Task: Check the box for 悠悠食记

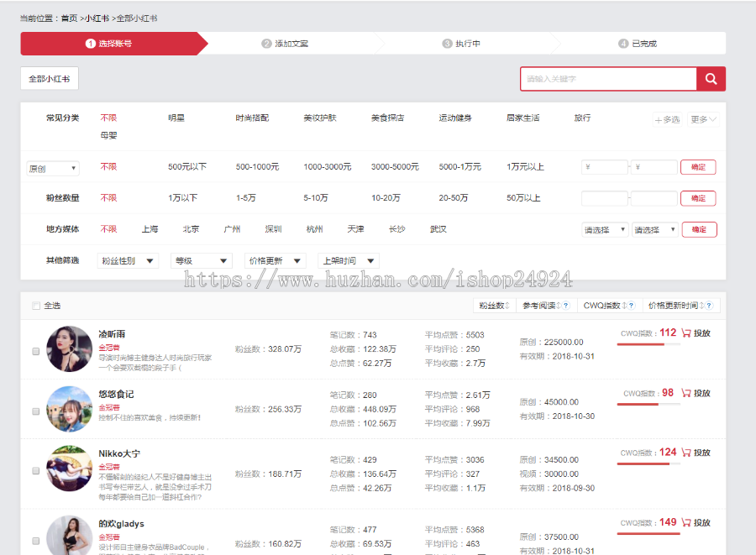Action: [35, 411]
